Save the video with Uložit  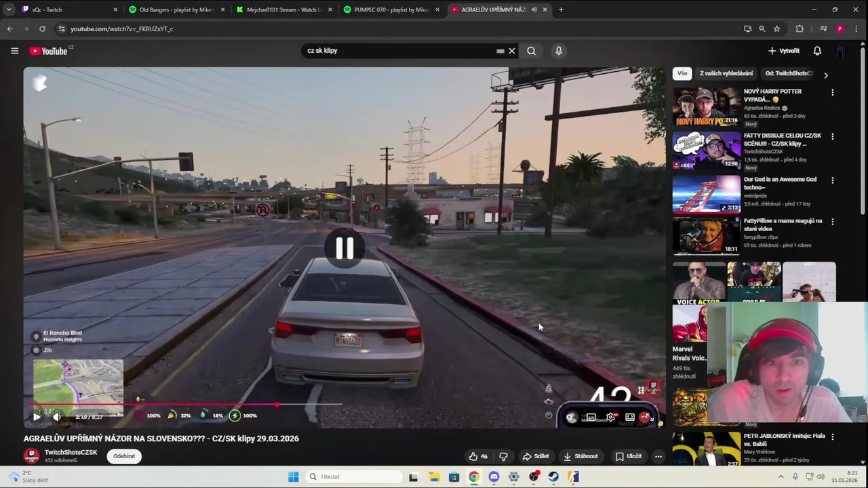point(628,456)
